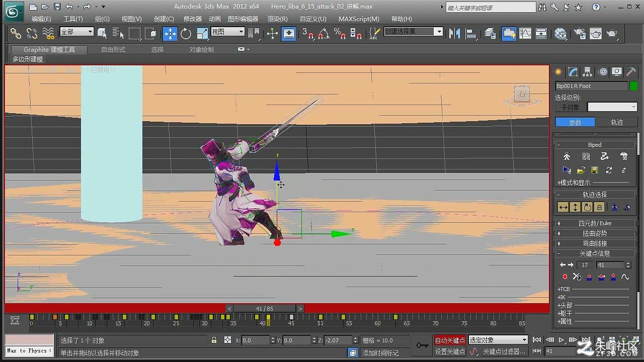
Task: Open the reference coordinate system dropdown 视图
Action: click(227, 32)
